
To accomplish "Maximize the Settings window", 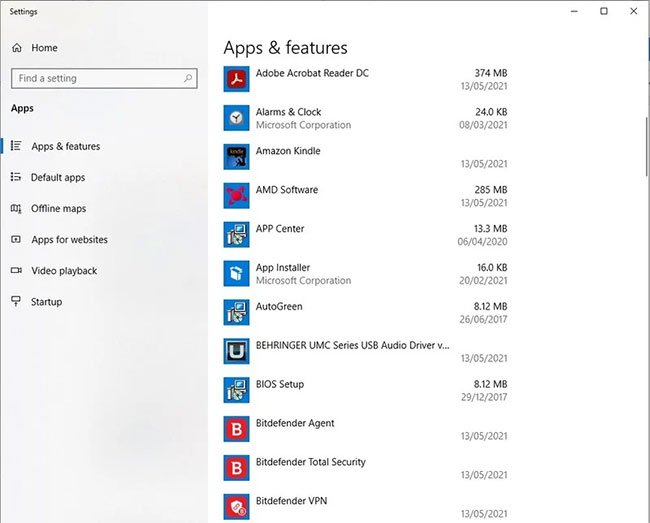I will pos(603,11).
